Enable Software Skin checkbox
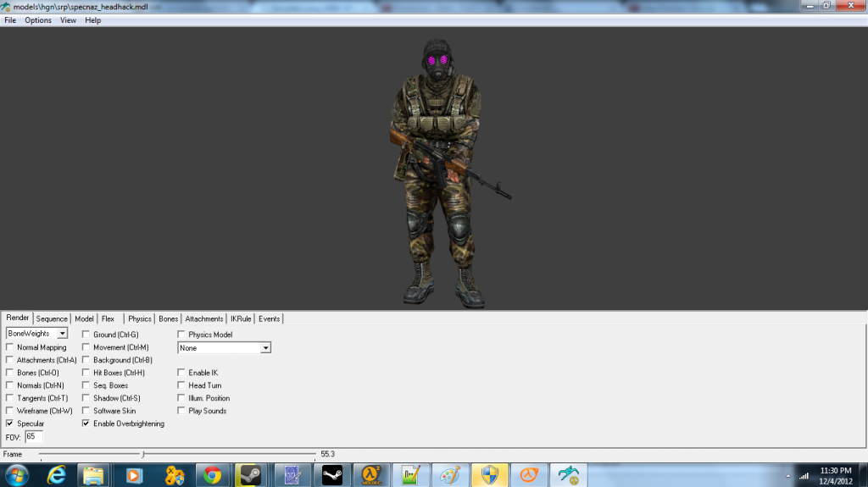This screenshot has height=487, width=868. (x=86, y=411)
